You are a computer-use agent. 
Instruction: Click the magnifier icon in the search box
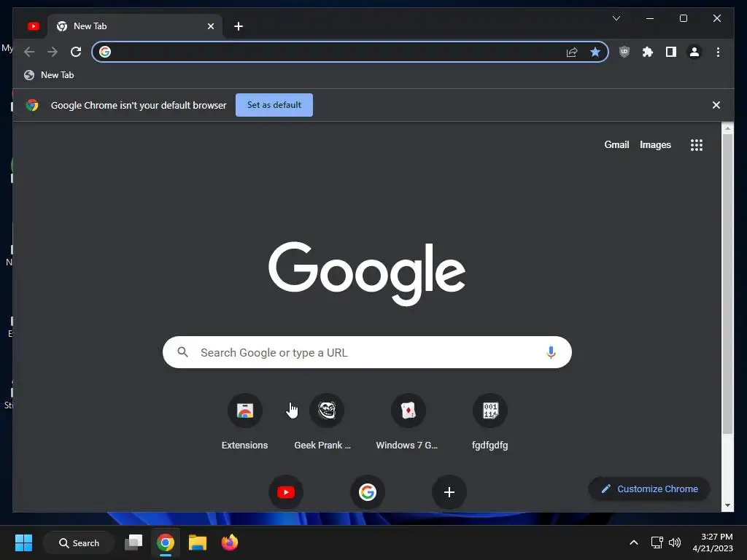pyautogui.click(x=183, y=352)
